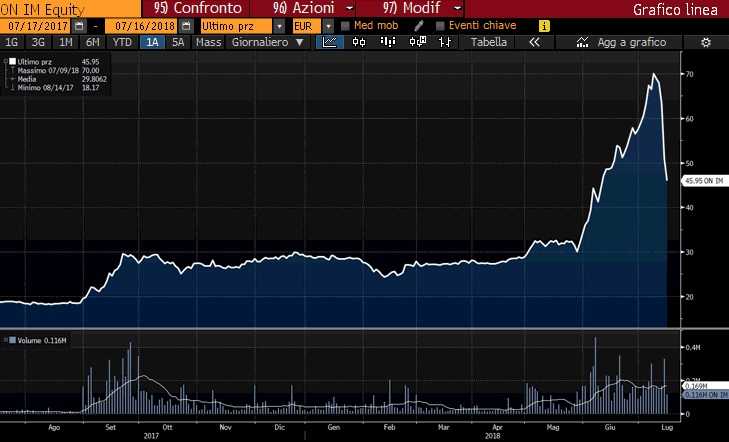The image size is (729, 442).
Task: Open the end date calendar picker
Action: [186, 26]
